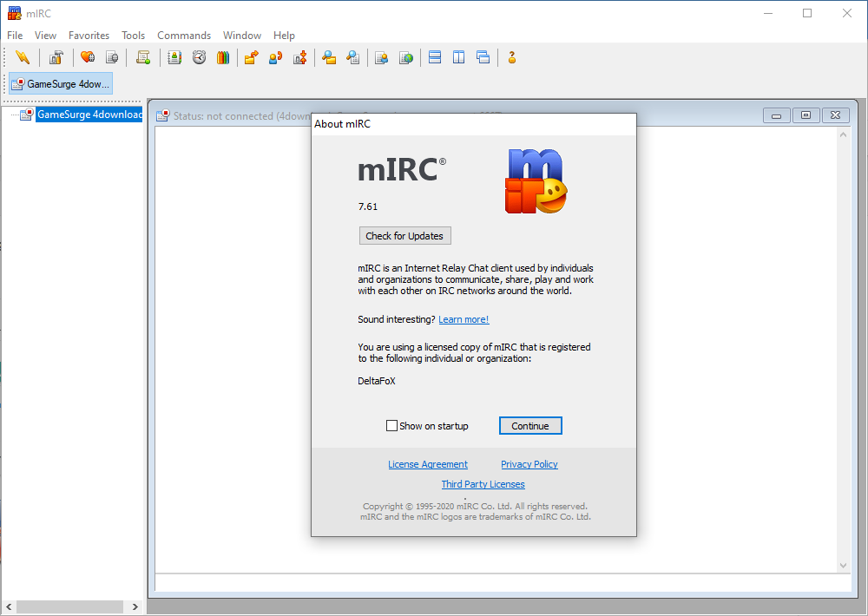Click the mIRC smiley logo in About dialog
The image size is (868, 616).
(x=536, y=181)
